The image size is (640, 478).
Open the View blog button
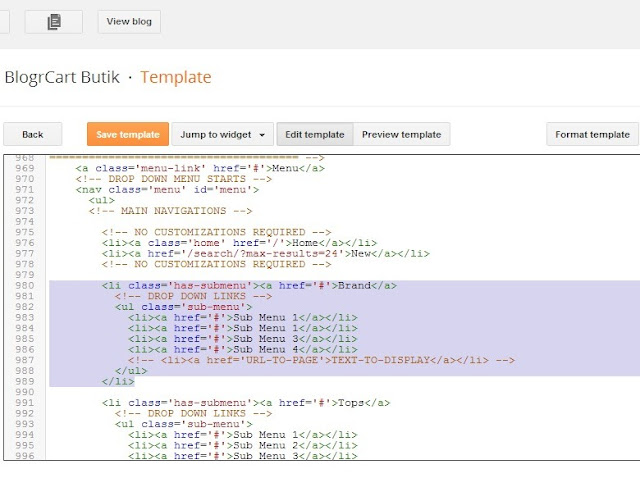(129, 22)
